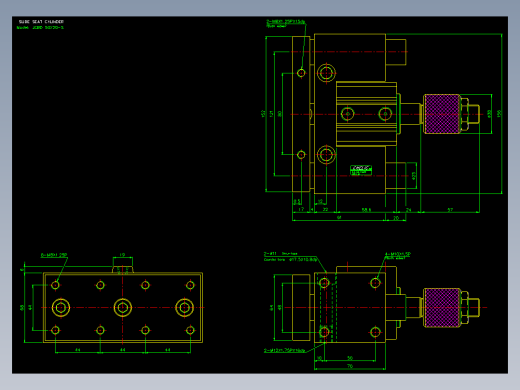Image resolution: width=520 pixels, height=390 pixels.
Task: Click the thread callout on the bottom-left plate view
Action: pos(54,255)
